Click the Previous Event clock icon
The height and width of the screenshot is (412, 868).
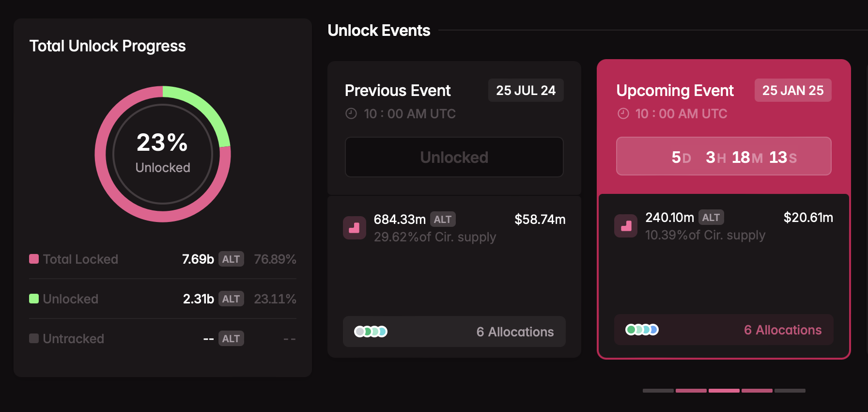click(351, 114)
